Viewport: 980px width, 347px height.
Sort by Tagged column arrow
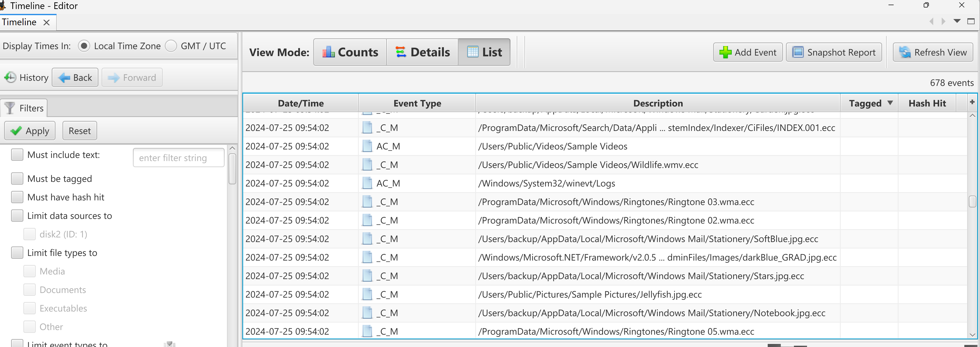click(x=890, y=103)
